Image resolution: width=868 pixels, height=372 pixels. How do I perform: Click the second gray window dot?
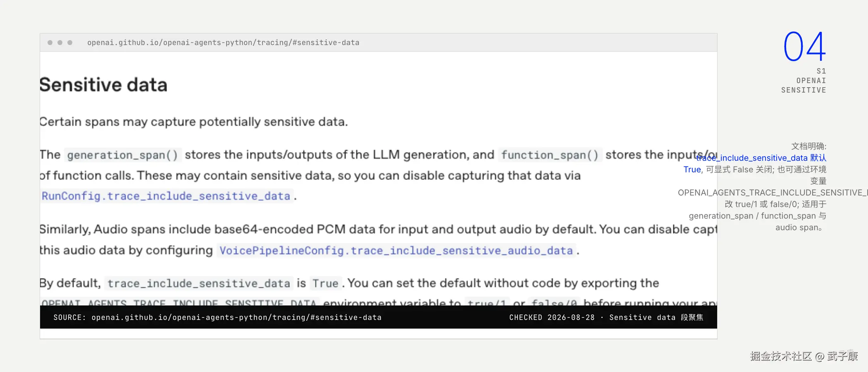pos(60,43)
